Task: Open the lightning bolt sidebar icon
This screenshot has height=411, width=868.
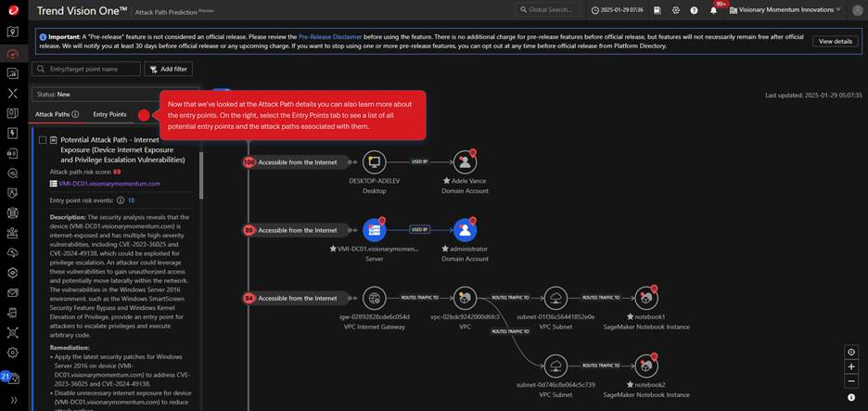Action: [x=13, y=133]
